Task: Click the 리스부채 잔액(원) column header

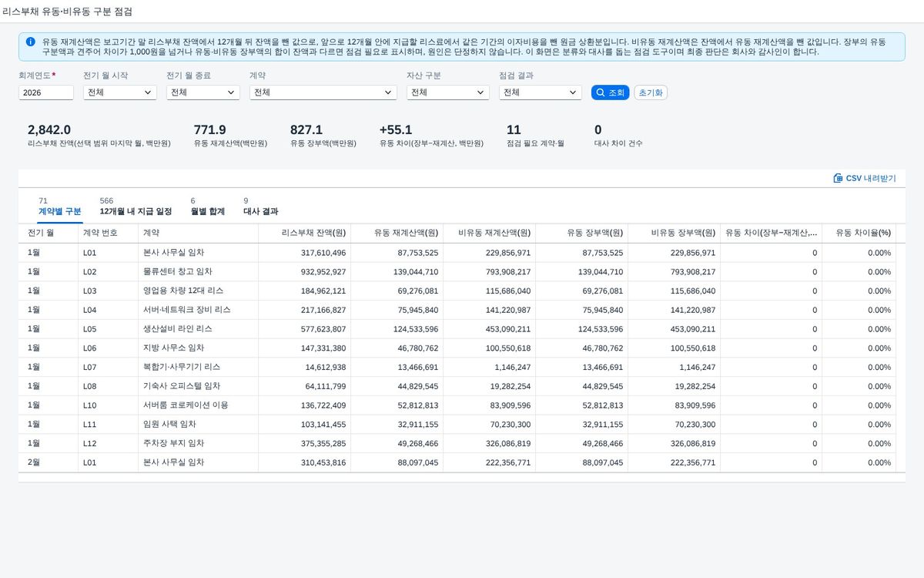Action: [x=304, y=232]
